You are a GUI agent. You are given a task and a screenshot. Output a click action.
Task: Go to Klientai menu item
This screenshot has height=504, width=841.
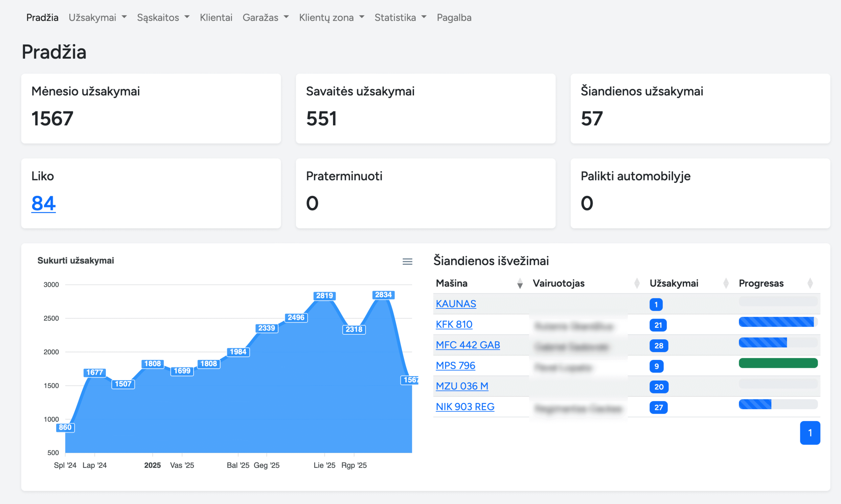point(216,17)
